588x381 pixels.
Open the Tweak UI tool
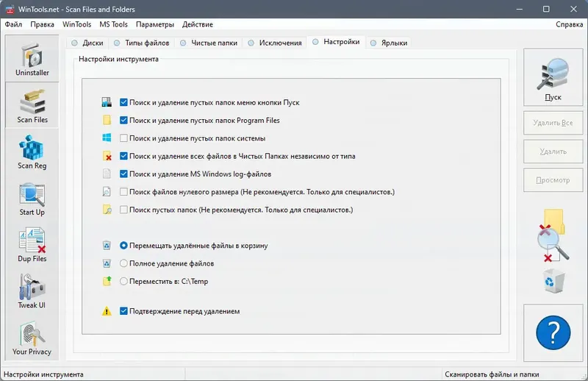(32, 292)
